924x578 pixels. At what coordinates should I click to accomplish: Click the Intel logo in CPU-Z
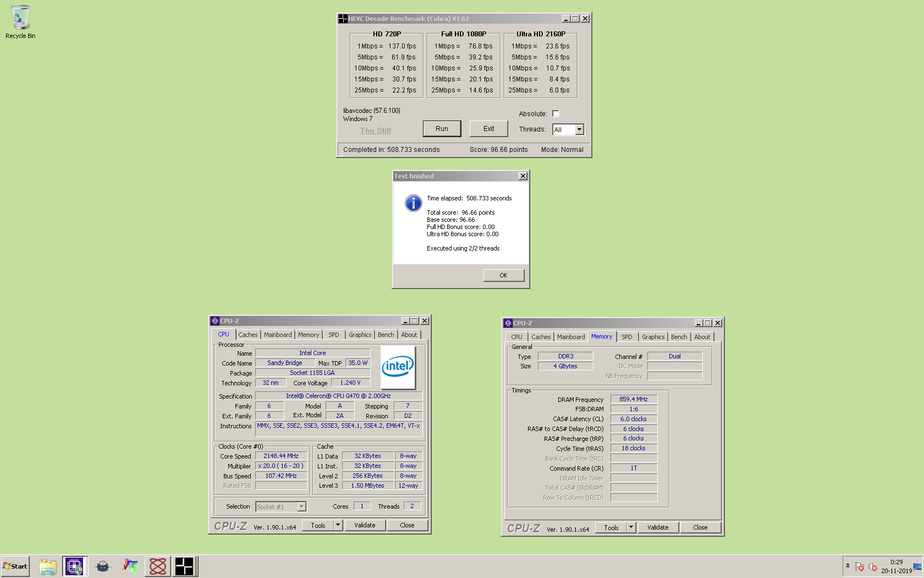pyautogui.click(x=397, y=367)
